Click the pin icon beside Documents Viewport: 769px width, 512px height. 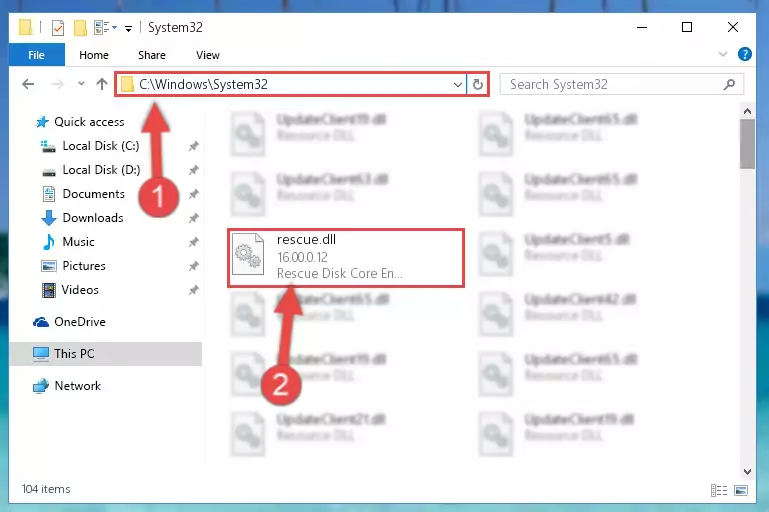point(194,194)
